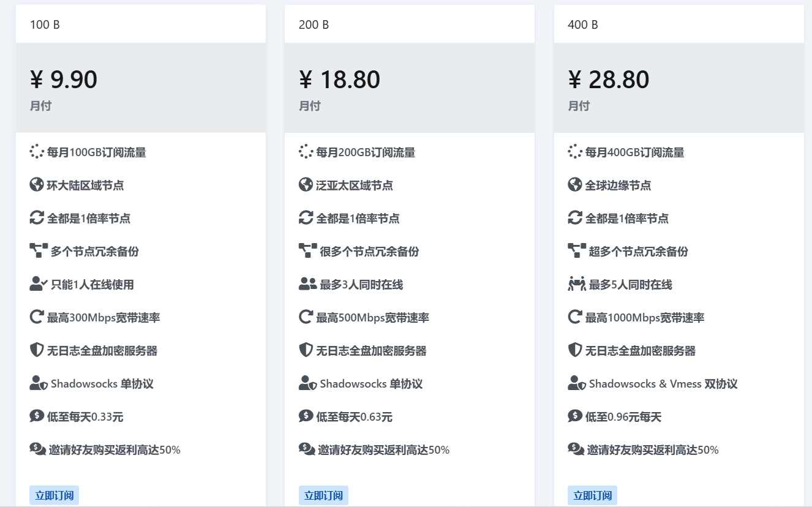Image resolution: width=812 pixels, height=507 pixels.
Task: Click the 200 B plan title
Action: click(314, 25)
